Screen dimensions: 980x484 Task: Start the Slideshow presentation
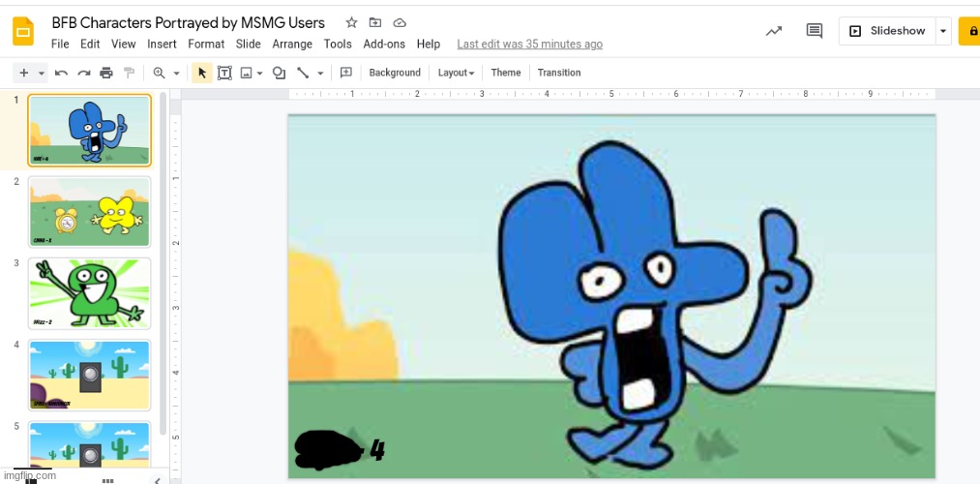(887, 31)
